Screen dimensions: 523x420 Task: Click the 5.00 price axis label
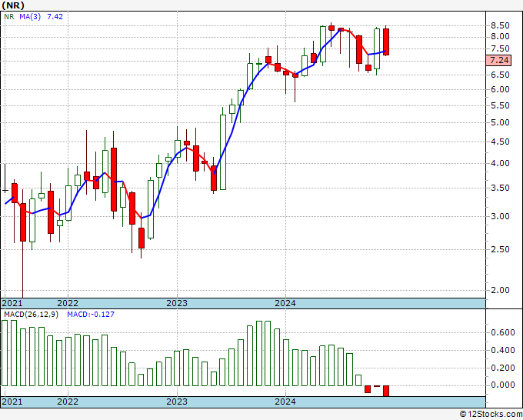[500, 122]
